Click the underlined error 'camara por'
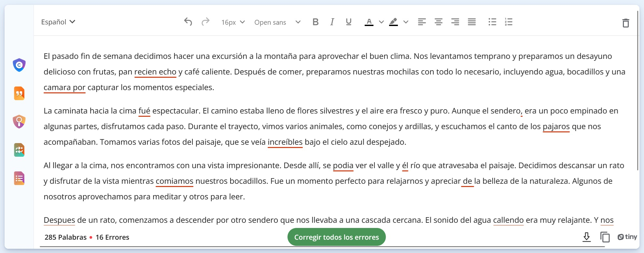The height and width of the screenshot is (253, 644). click(64, 87)
